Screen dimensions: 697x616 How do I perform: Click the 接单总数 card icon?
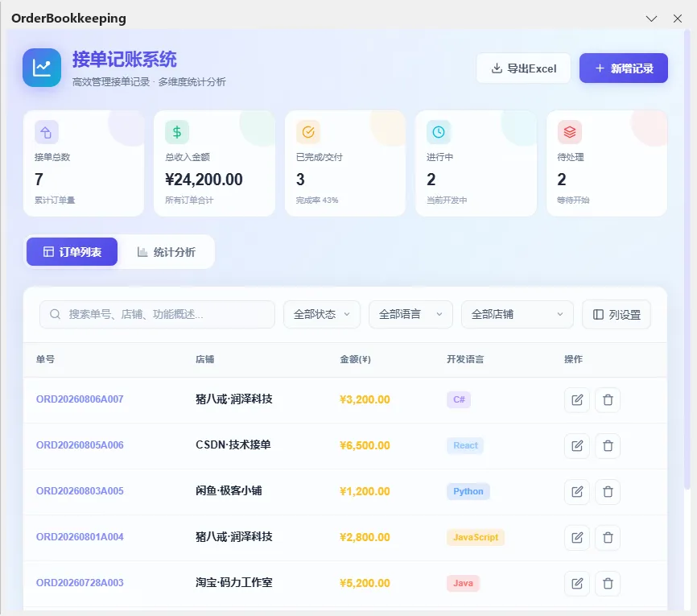[x=46, y=132]
